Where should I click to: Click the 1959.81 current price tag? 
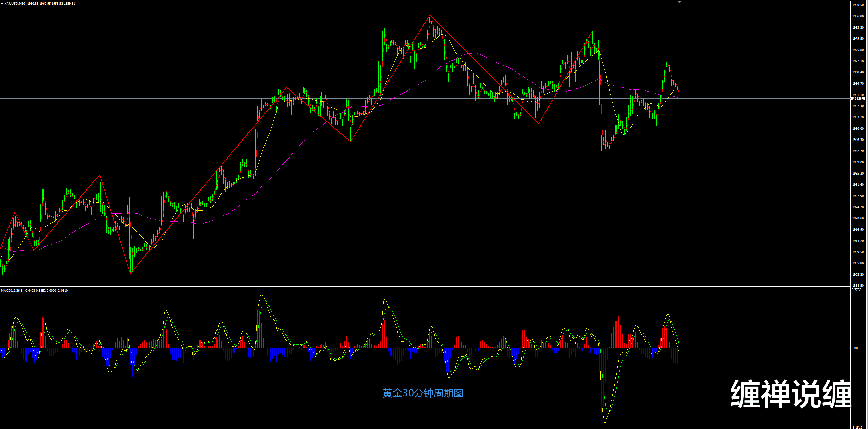858,99
